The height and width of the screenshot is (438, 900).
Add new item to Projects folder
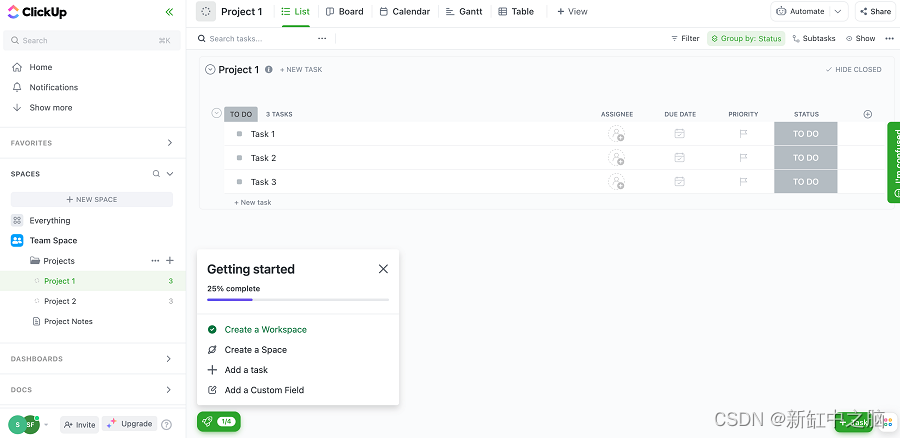(x=170, y=261)
